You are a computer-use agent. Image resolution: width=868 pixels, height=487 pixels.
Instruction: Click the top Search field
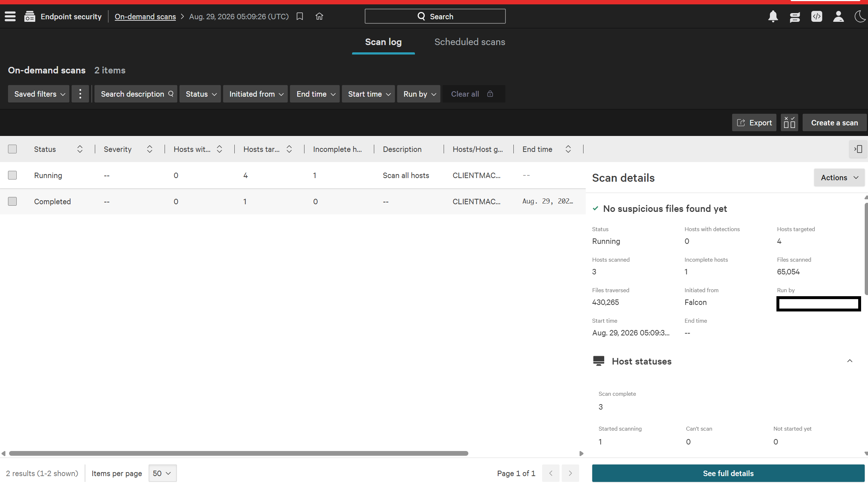435,16
